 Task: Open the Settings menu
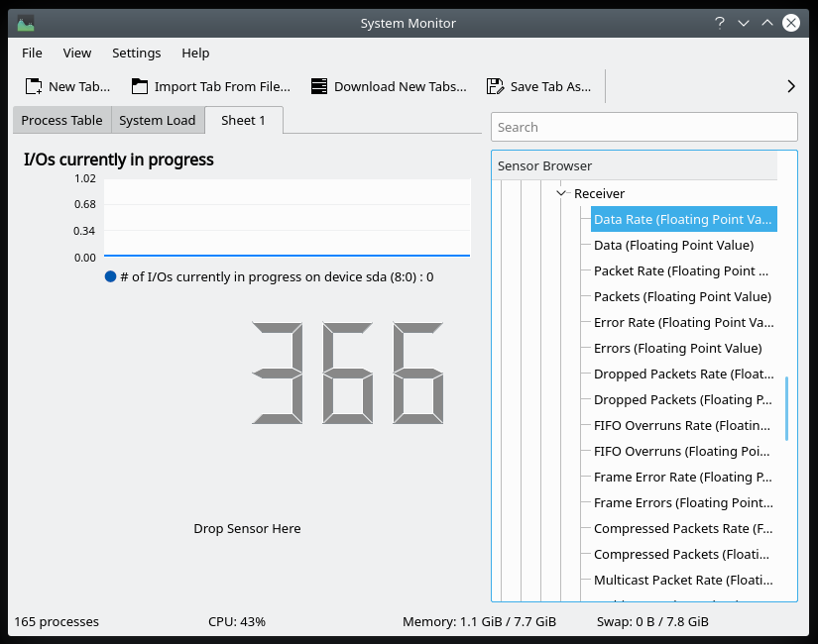tap(136, 53)
